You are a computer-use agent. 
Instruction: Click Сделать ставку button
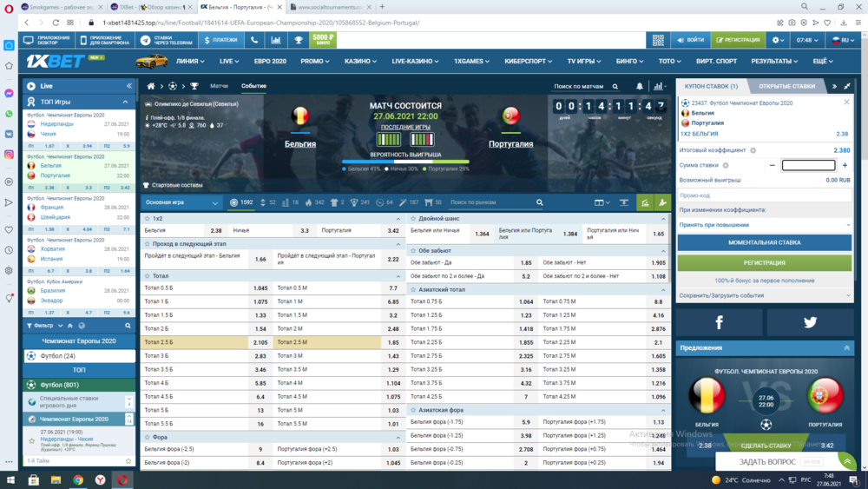(x=766, y=446)
